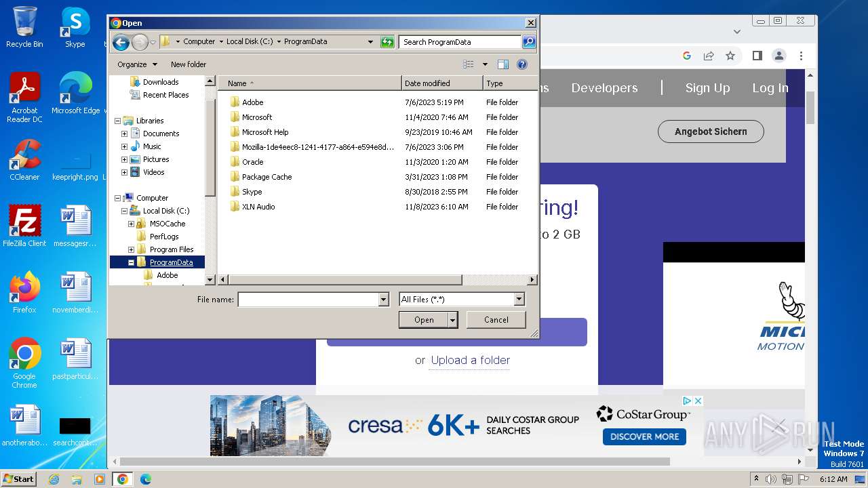Sort by Date modified column header
The width and height of the screenshot is (868, 488).
coord(442,83)
